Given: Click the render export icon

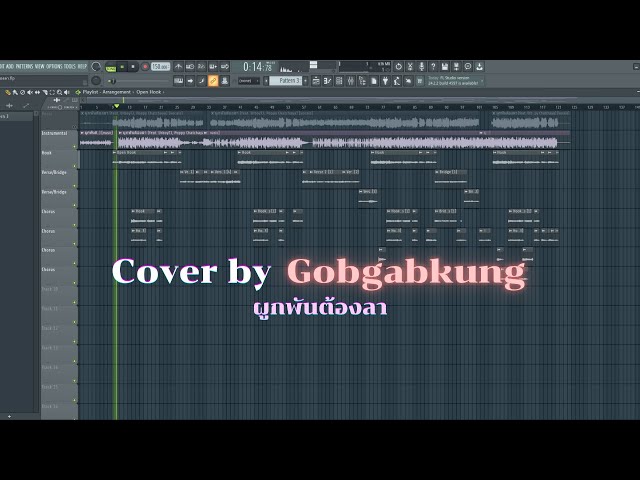Looking at the screenshot, I should (456, 67).
